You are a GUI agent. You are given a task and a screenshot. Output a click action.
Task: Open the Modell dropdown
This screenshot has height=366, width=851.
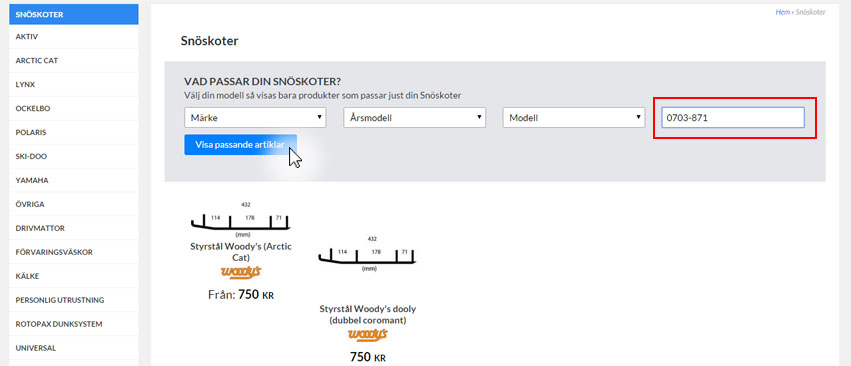[x=574, y=118]
